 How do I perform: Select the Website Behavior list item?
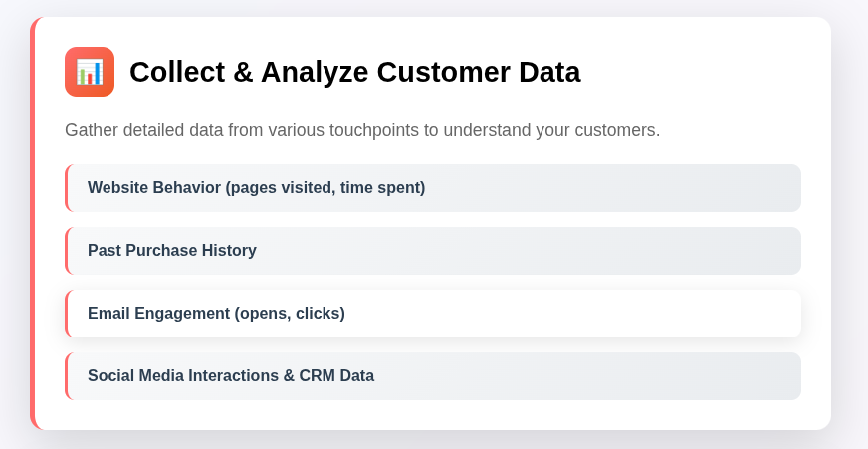(433, 188)
